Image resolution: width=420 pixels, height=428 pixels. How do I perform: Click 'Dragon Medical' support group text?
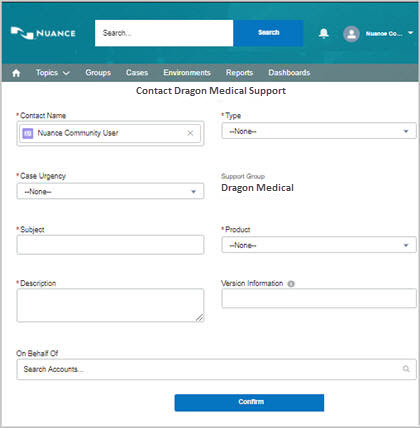pos(257,188)
